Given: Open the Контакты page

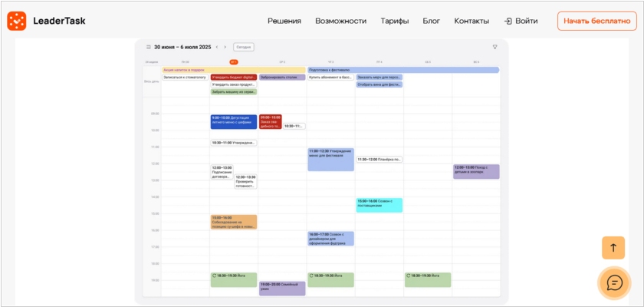Looking at the screenshot, I should point(472,21).
